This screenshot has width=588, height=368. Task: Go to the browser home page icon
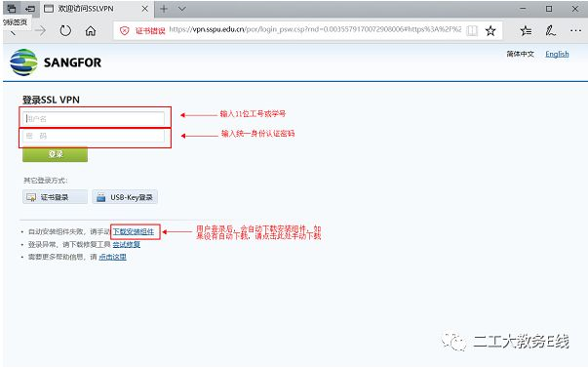(91, 31)
